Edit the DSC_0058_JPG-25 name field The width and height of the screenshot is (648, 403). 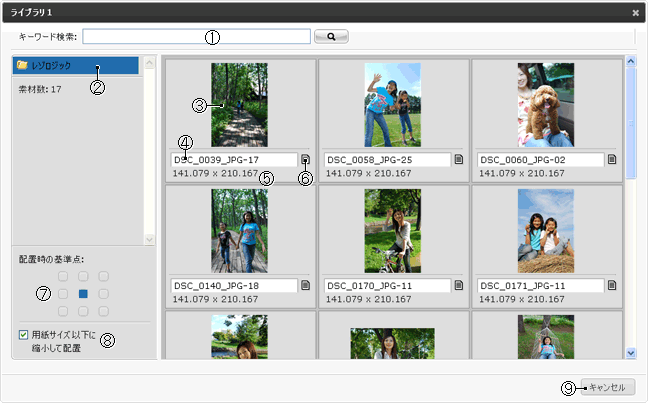click(387, 160)
